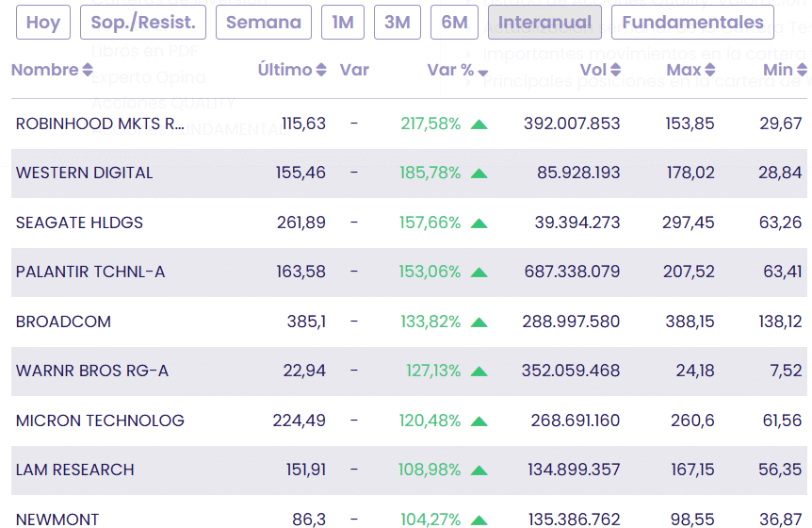Open WESTERN DIGITAL stock link
The image size is (812, 528).
(x=84, y=173)
